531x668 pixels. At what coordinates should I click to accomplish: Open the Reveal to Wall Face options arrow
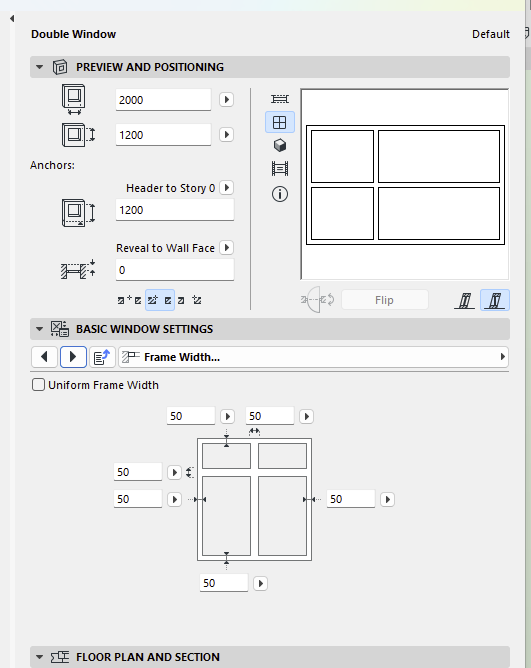227,248
